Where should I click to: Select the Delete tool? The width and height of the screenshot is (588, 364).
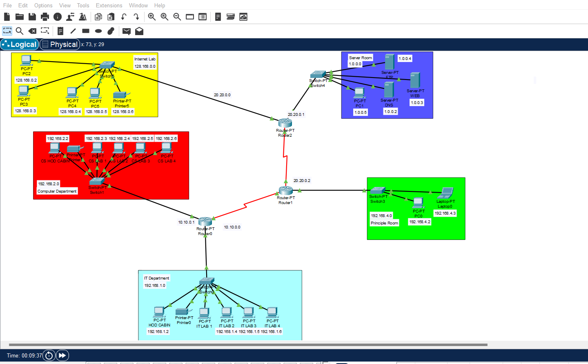point(32,31)
